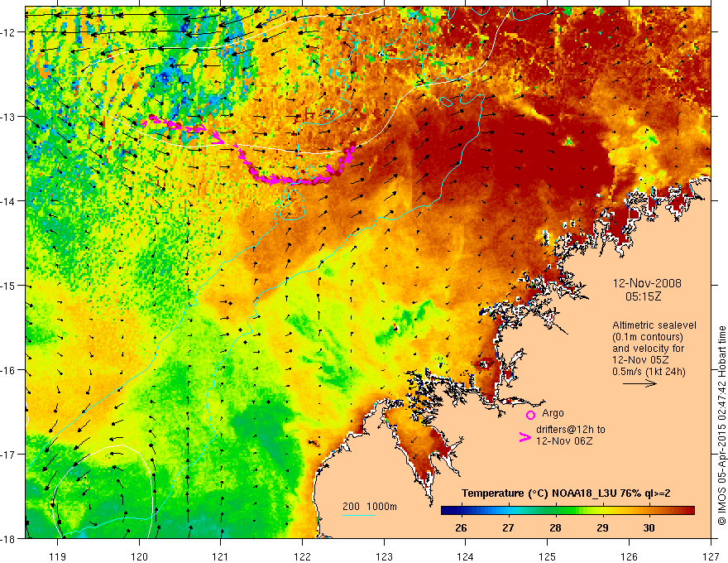Click the latitude axis label '-14'
This screenshot has width=728, height=563.
pos(9,201)
